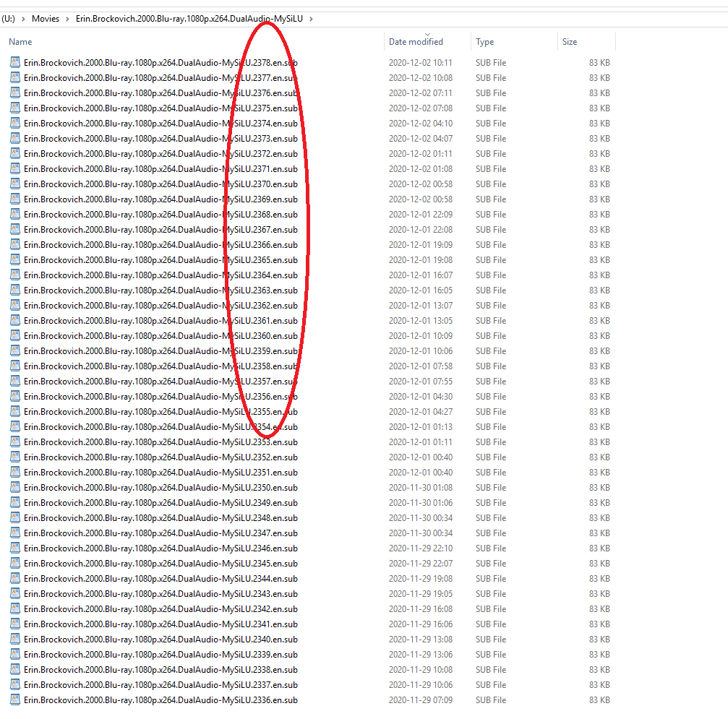This screenshot has height=719, width=728.
Task: Click the file icon for the 2356.en.sub file
Action: pos(15,397)
